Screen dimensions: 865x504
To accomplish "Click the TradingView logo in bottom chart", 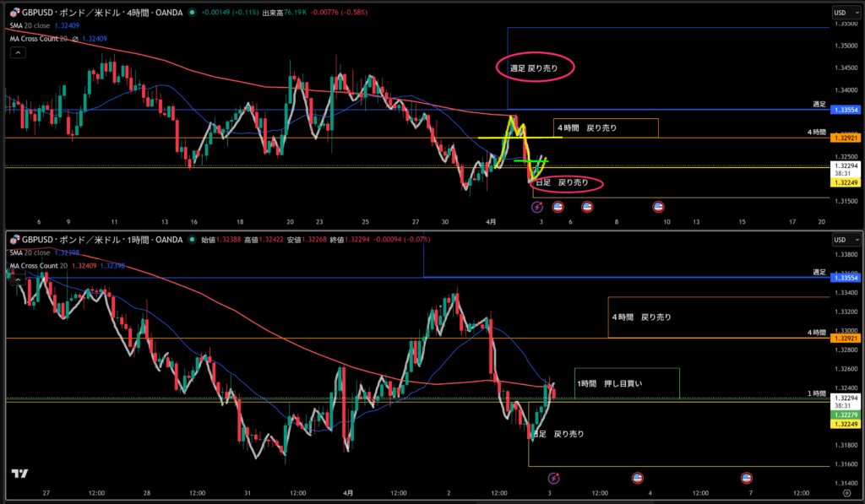I will [19, 474].
